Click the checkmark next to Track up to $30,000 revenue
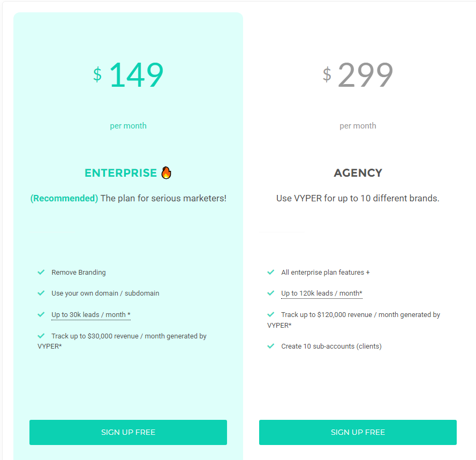Viewport: 476px width, 460px height. 41,336
